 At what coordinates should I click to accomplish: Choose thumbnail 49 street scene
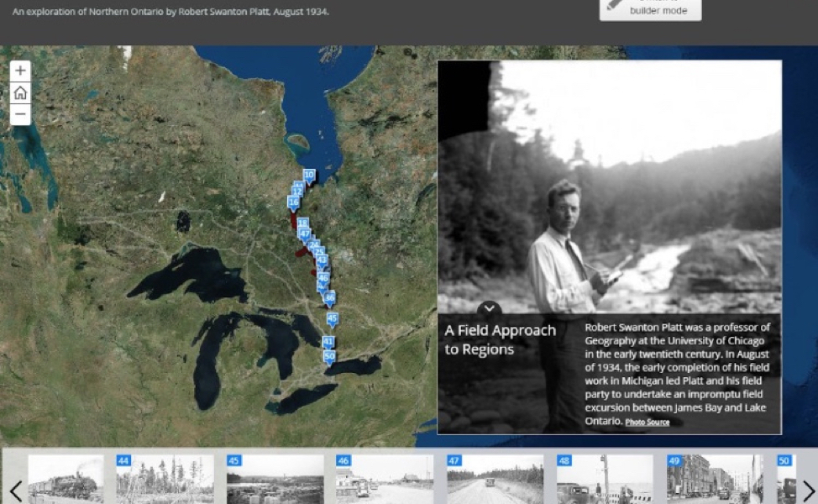[x=716, y=480]
